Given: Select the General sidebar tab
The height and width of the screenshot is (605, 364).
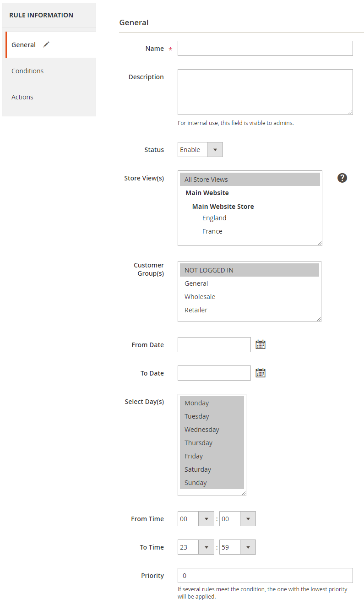Looking at the screenshot, I should pos(24,45).
